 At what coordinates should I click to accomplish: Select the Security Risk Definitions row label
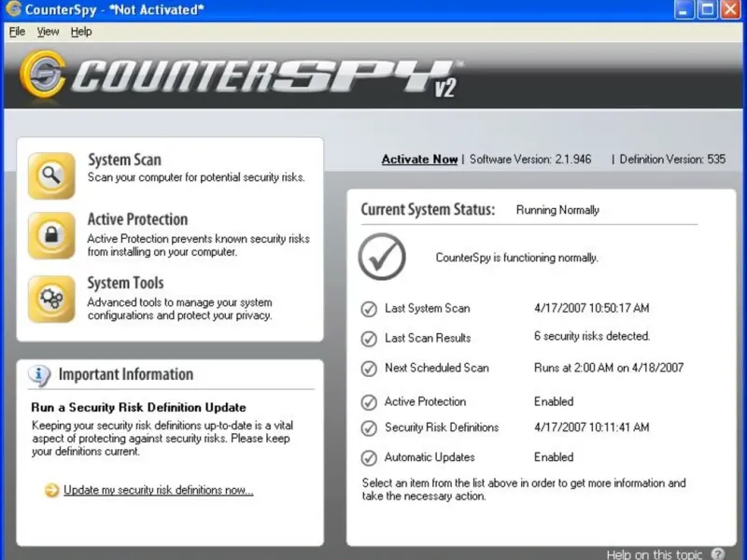click(x=442, y=427)
